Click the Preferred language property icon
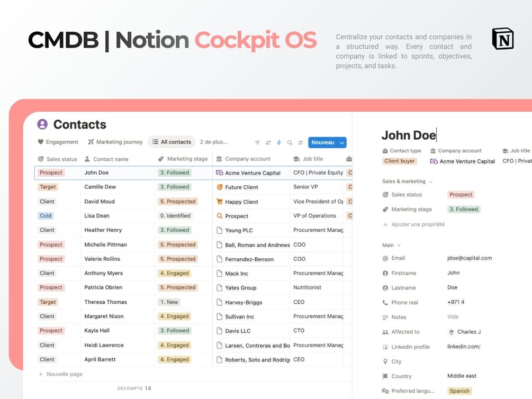 pyautogui.click(x=385, y=391)
